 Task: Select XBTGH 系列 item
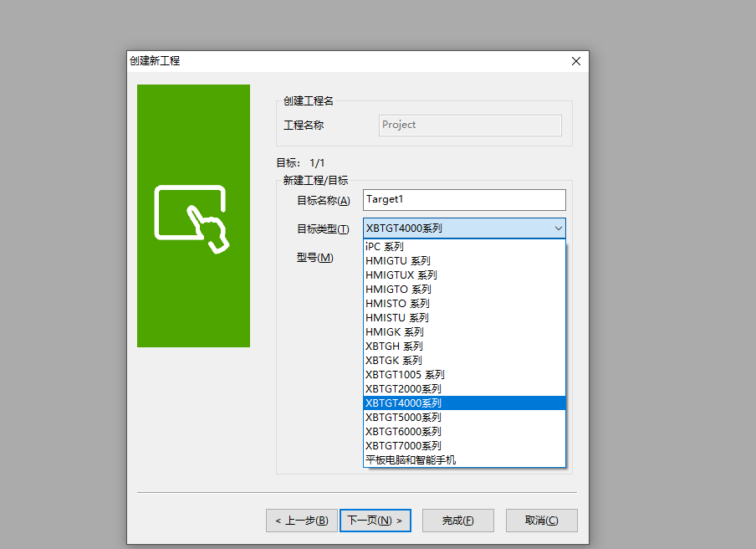(464, 346)
